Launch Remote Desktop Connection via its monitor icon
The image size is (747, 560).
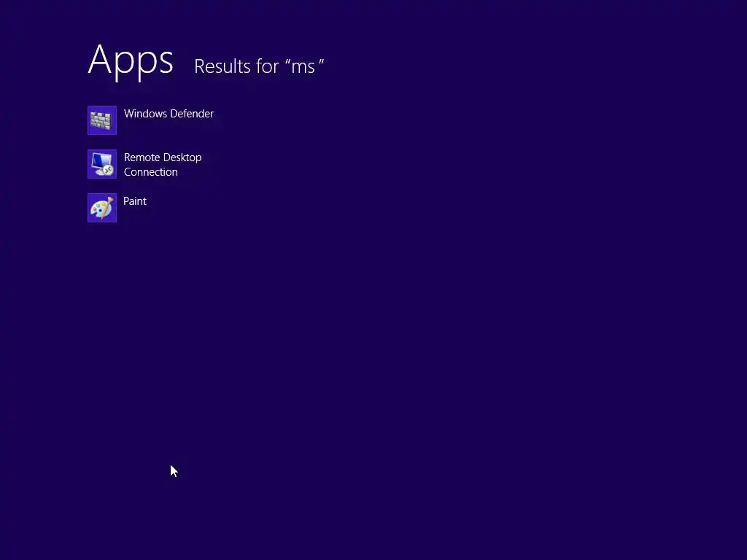102,164
